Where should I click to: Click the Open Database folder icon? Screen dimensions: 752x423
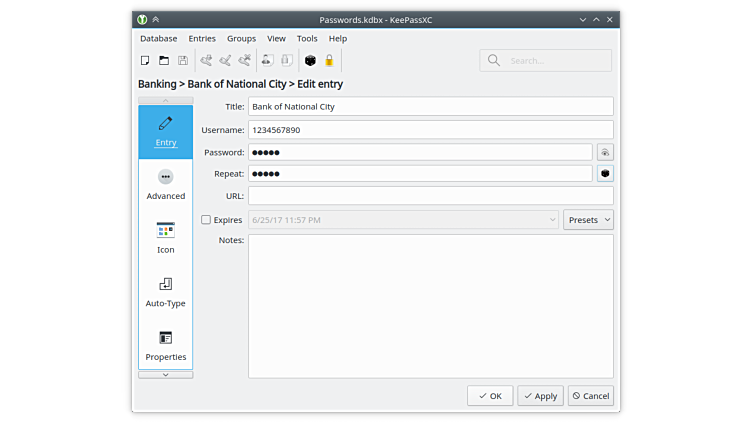(164, 61)
